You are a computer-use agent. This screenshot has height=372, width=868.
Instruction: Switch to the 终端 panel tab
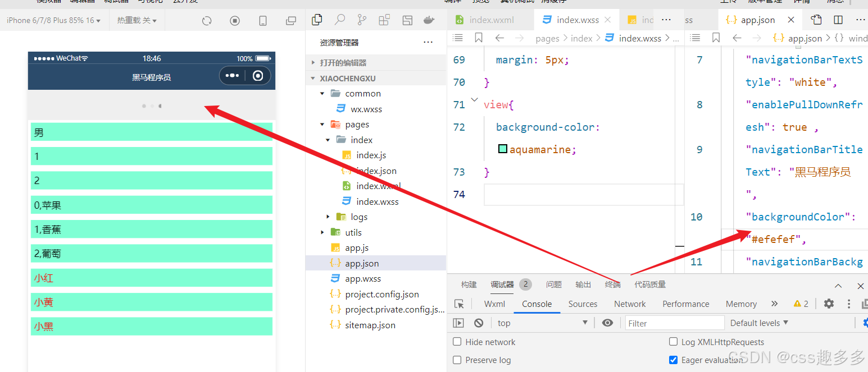pyautogui.click(x=613, y=285)
